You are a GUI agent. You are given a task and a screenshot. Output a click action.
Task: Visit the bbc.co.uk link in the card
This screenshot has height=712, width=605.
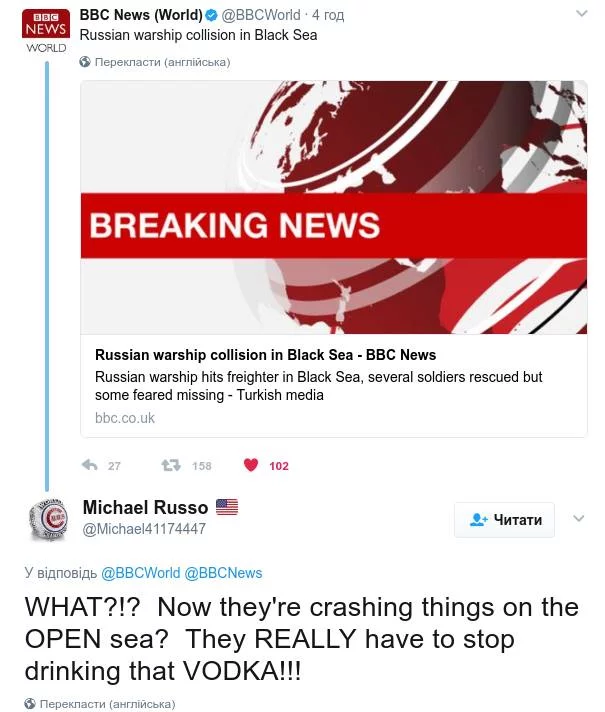[x=125, y=418]
